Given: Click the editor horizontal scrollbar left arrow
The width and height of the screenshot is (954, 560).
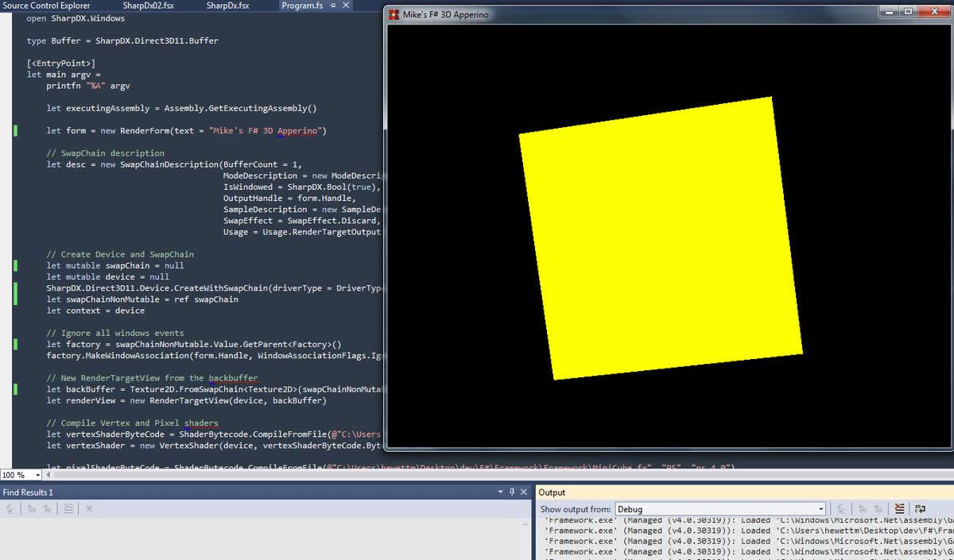Looking at the screenshot, I should [x=51, y=475].
